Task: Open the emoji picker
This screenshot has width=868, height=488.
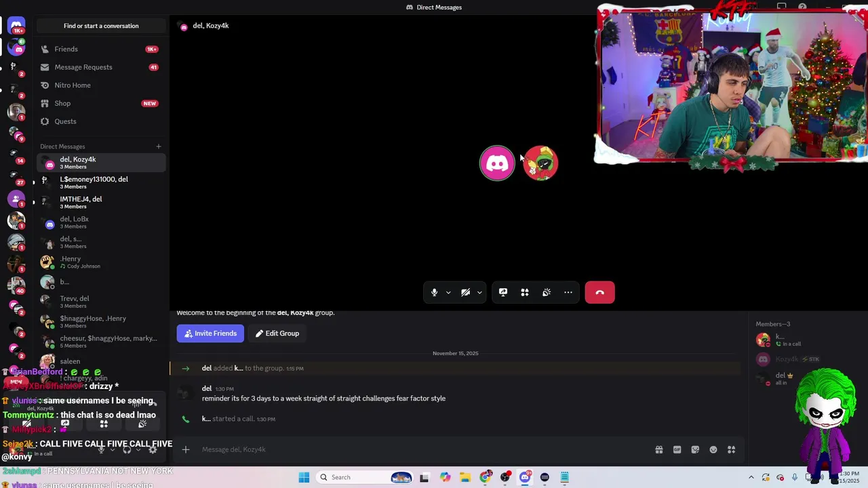Action: click(x=713, y=449)
